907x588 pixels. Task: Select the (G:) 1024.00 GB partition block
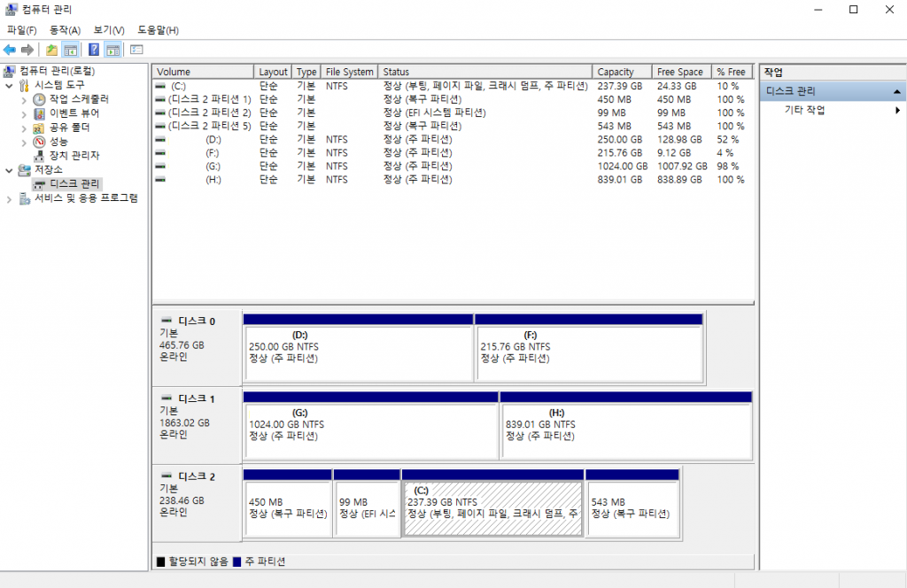point(371,426)
